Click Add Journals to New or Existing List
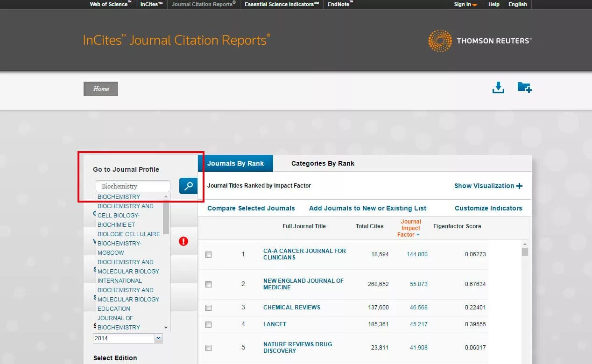Screen dimensions: 592x364 click(368, 208)
